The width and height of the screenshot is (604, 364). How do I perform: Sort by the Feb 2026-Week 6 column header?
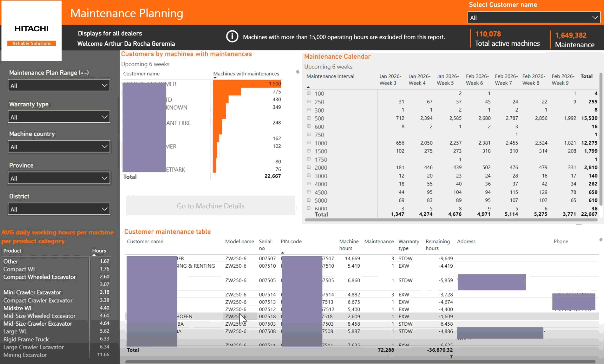(477, 79)
